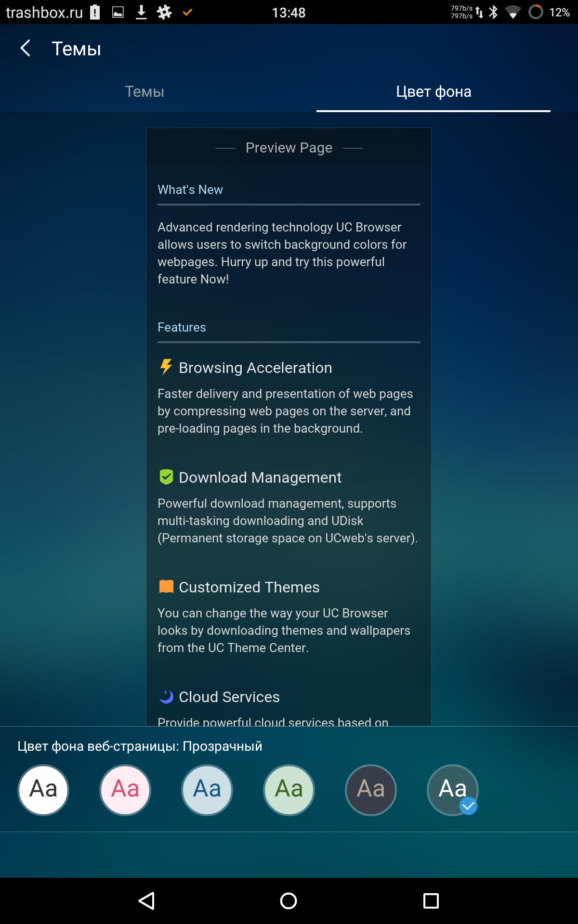Tap the Wi-Fi status bar icon
The height and width of the screenshot is (924, 578).
pyautogui.click(x=513, y=13)
